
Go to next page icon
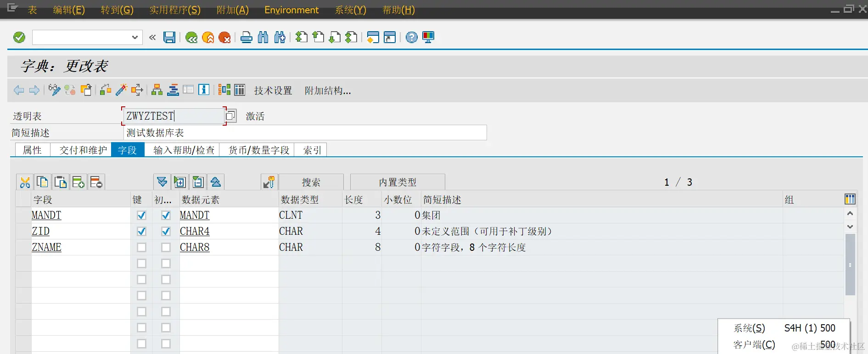point(335,37)
